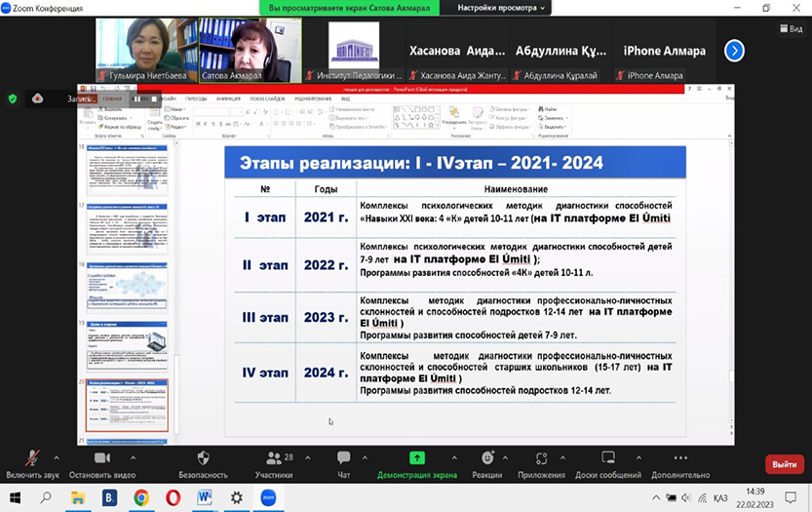Screen dimensions: 812x512
Task: Click the Включить звук microphone icon
Action: click(32, 457)
